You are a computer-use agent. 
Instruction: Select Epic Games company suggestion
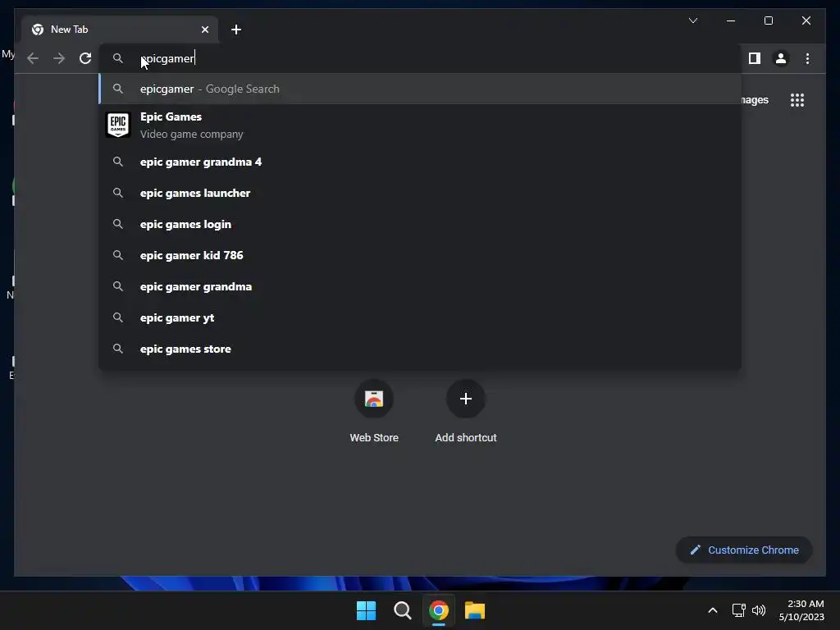pyautogui.click(x=420, y=126)
